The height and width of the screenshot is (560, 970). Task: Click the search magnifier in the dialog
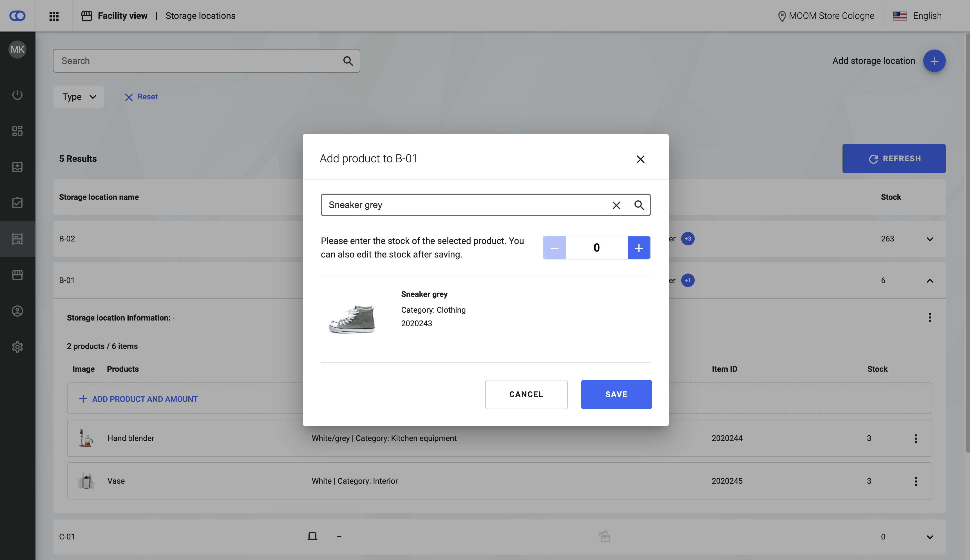tap(639, 205)
